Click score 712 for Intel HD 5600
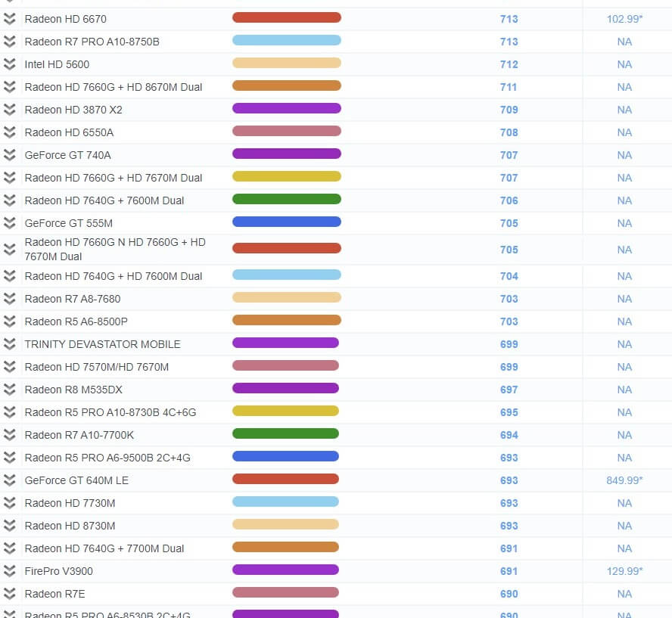 point(509,64)
